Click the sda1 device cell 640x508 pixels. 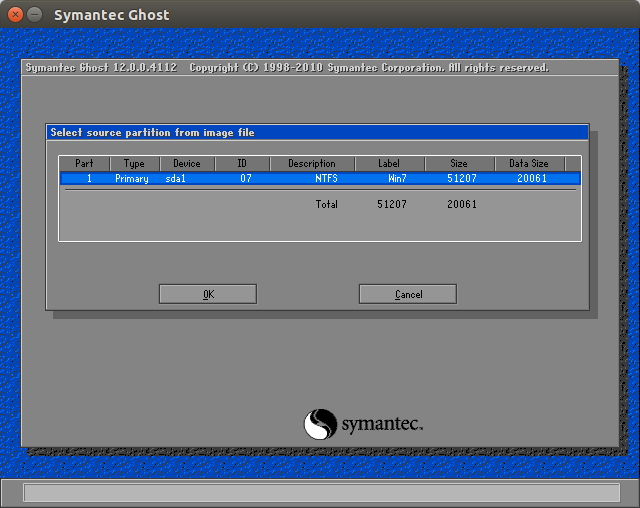tap(176, 178)
